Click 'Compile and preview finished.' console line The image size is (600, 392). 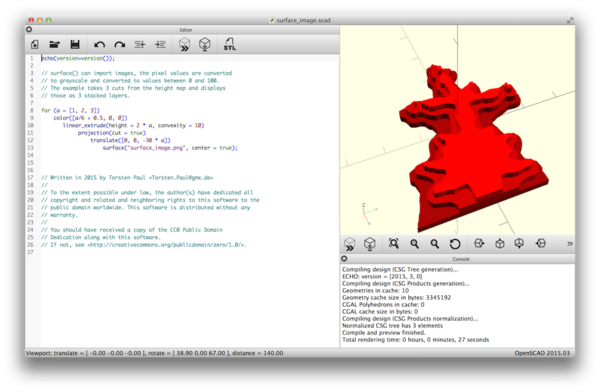384,332
